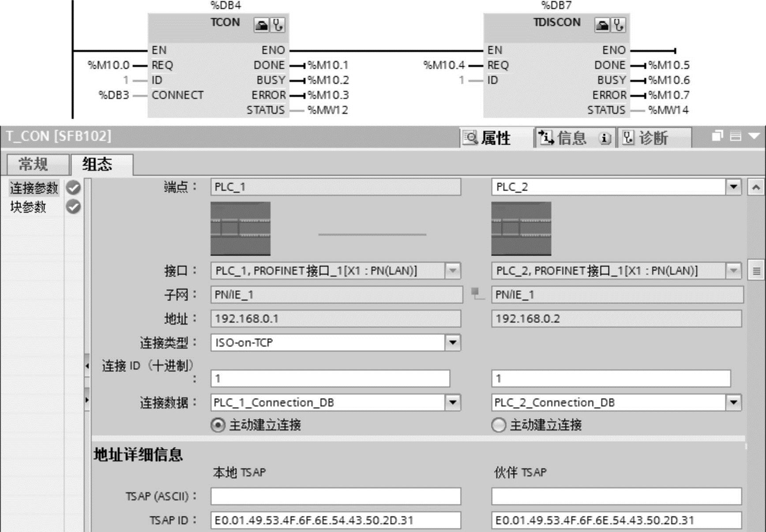This screenshot has width=766, height=532.
Task: Open TDISCON block diagnostics stethoscope icon
Action: 619,25
